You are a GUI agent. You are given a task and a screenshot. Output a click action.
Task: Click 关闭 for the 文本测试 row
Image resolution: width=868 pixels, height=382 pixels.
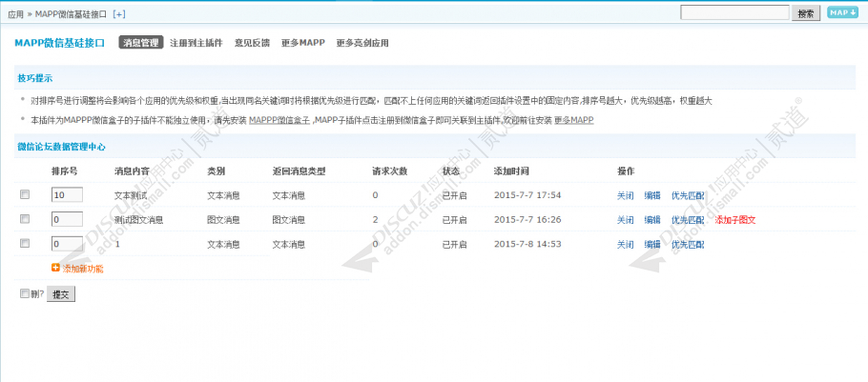click(625, 195)
